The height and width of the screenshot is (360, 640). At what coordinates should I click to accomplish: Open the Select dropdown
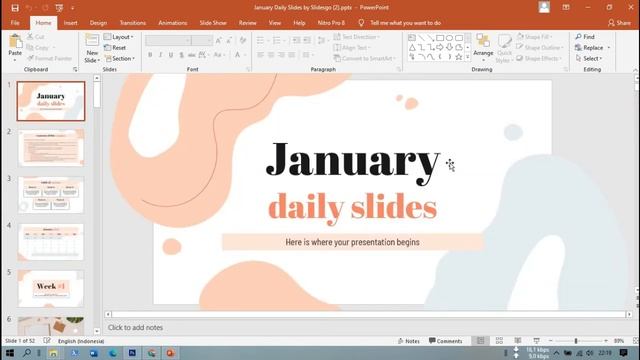coord(589,59)
